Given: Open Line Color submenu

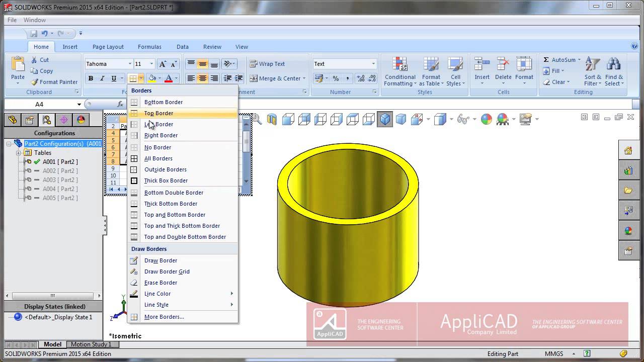Looking at the screenshot, I should coord(183,294).
